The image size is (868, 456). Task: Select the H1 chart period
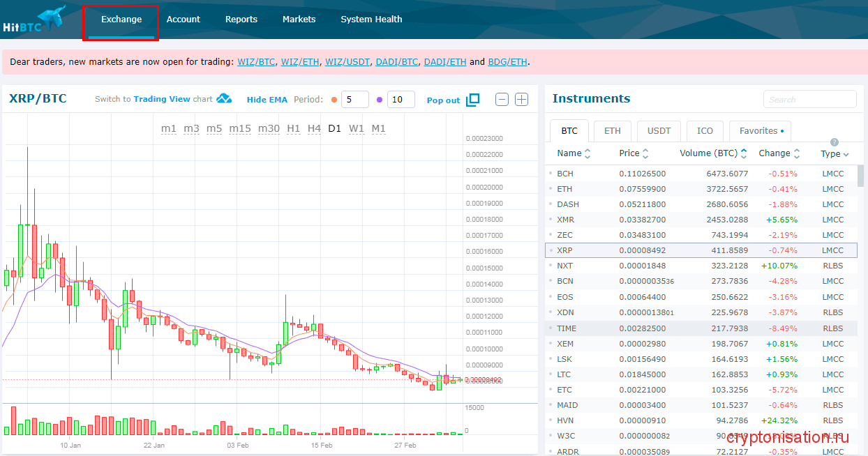(x=293, y=128)
